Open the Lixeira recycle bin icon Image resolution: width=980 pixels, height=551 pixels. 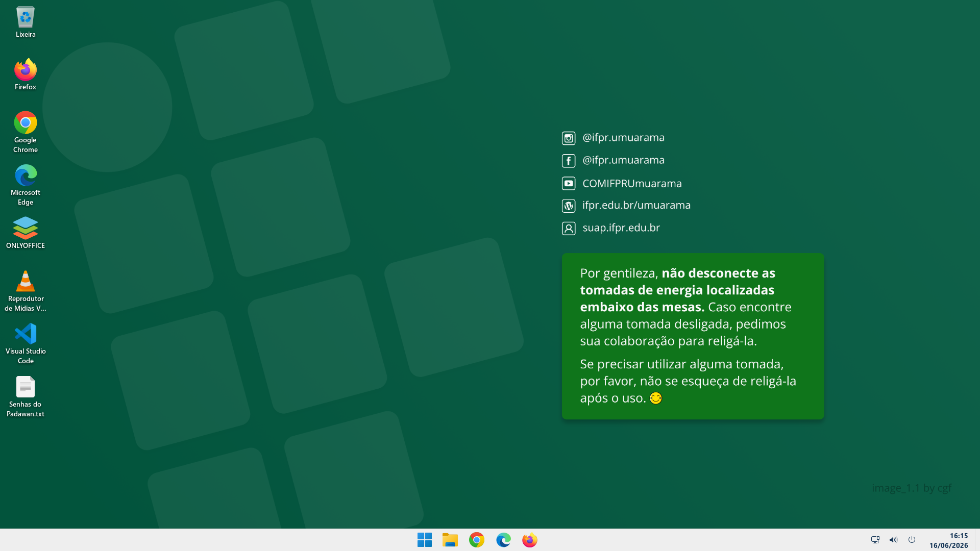(x=26, y=22)
